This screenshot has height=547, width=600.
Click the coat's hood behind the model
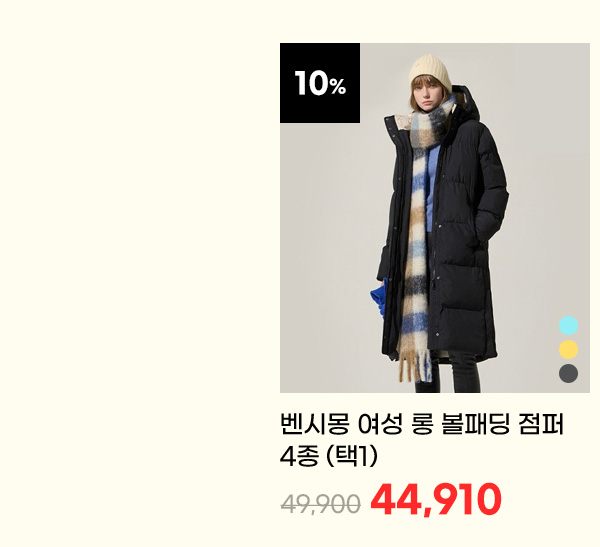[465, 103]
